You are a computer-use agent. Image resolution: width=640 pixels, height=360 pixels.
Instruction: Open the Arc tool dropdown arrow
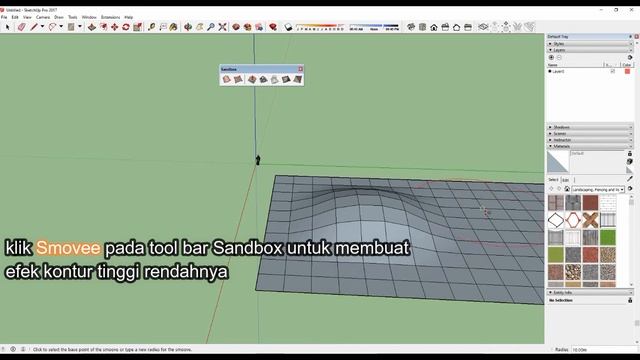coord(61,27)
